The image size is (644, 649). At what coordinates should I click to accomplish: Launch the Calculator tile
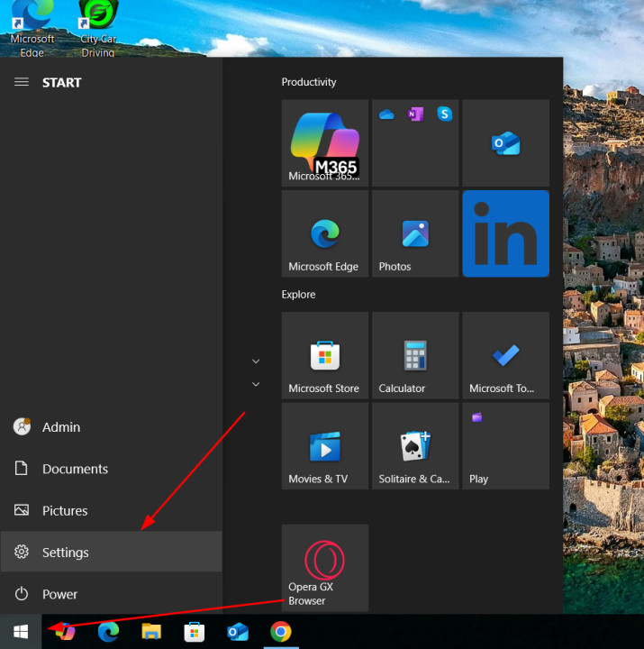(415, 355)
